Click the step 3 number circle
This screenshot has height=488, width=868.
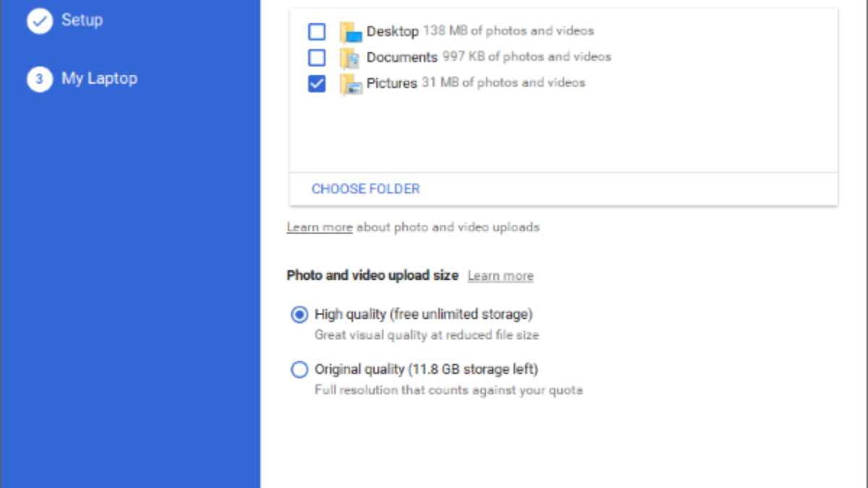(x=40, y=79)
